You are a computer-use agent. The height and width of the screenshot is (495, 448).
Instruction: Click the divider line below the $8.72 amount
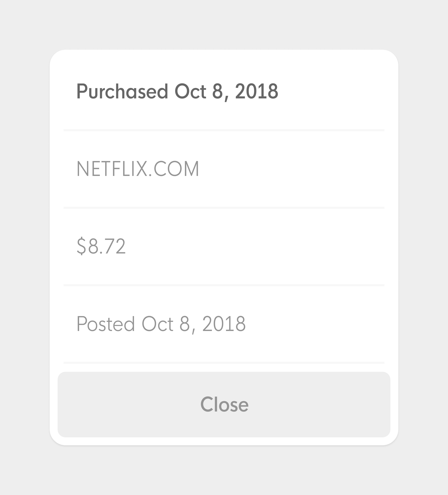tap(224, 285)
